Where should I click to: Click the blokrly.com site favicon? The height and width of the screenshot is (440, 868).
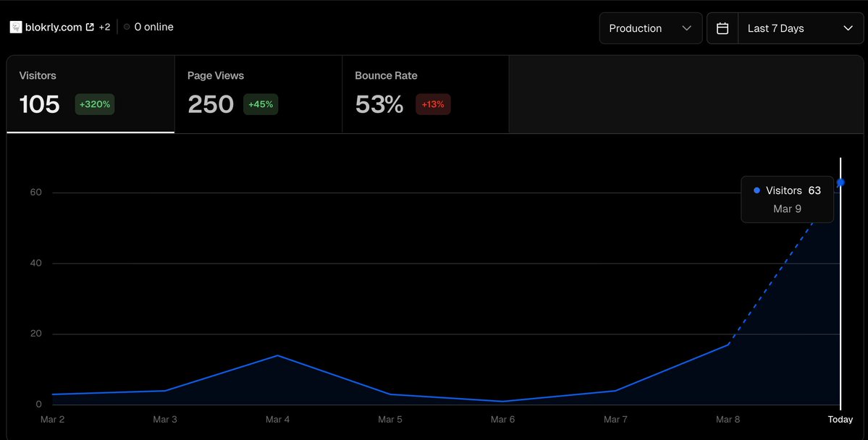coord(16,27)
